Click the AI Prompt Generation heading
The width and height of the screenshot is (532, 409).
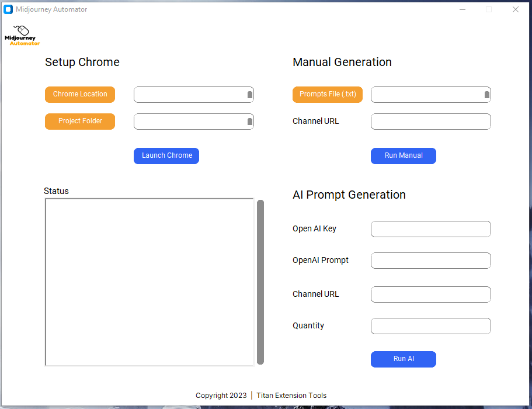point(349,195)
